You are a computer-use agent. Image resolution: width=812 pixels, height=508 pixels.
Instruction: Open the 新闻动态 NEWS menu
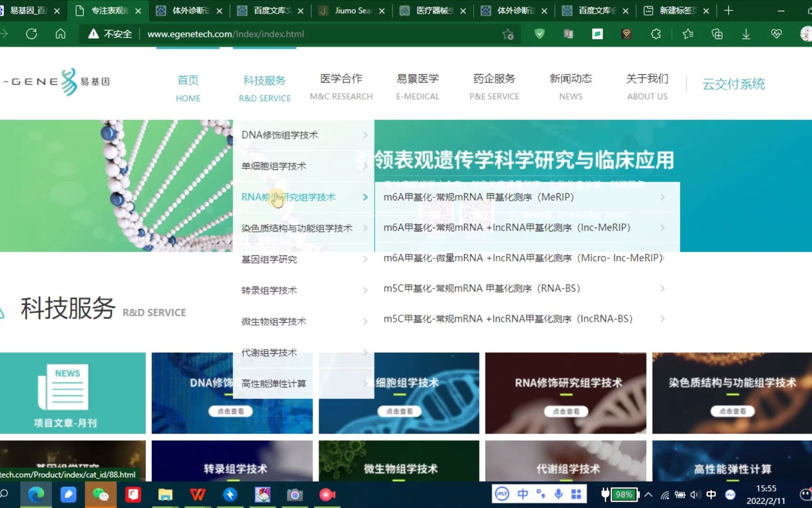click(x=571, y=87)
